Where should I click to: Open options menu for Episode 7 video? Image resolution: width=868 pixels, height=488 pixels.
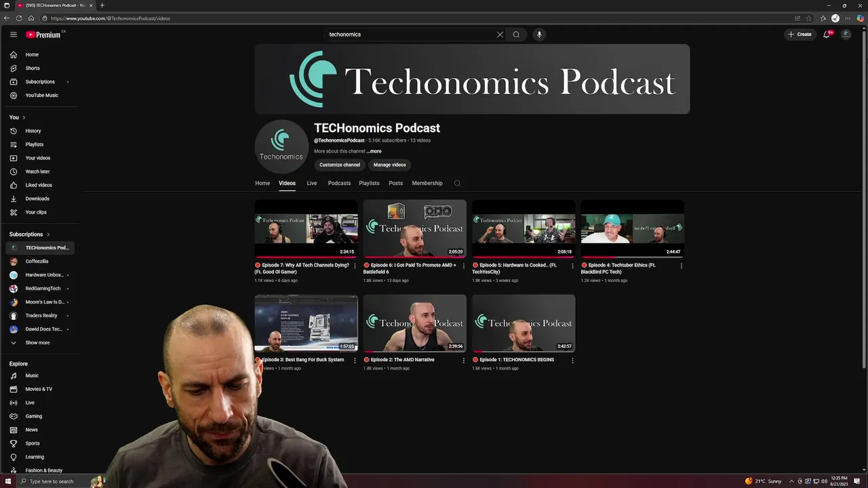355,266
